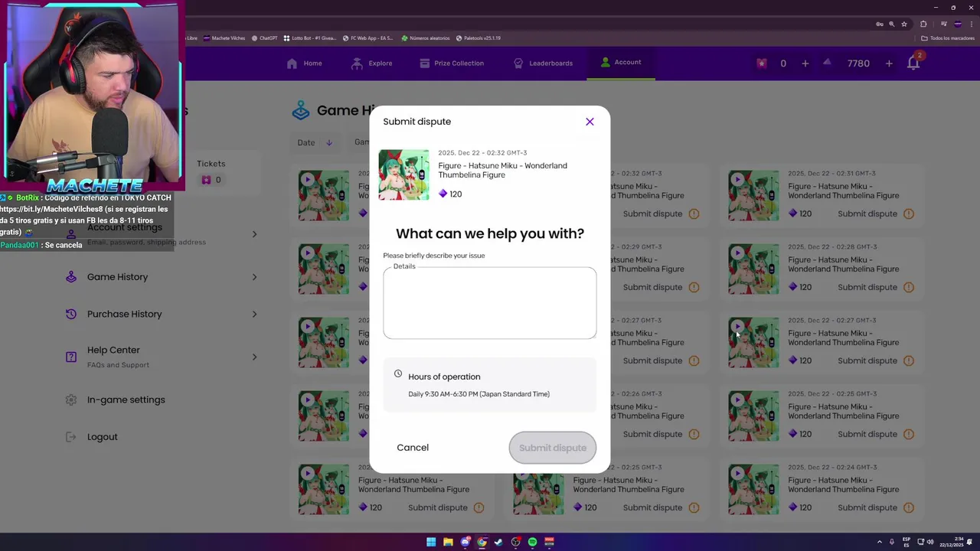Open the Home tab
980x551 pixels.
click(x=304, y=64)
